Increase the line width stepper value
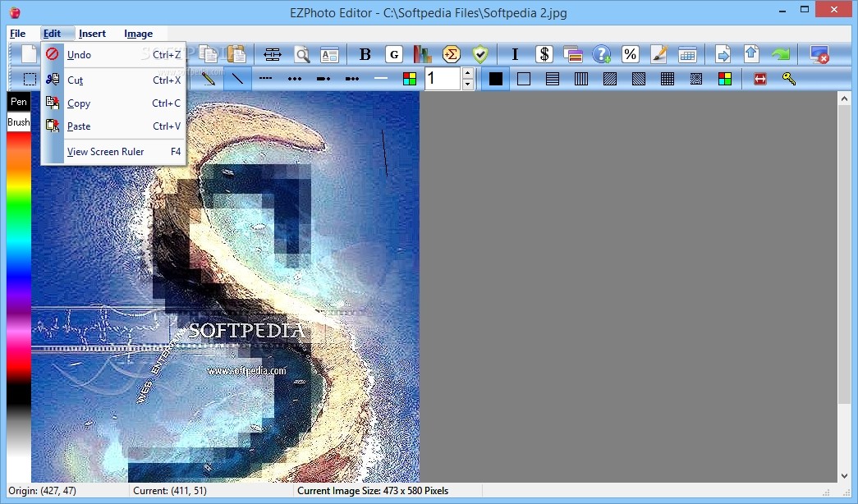858x504 pixels. tap(467, 73)
